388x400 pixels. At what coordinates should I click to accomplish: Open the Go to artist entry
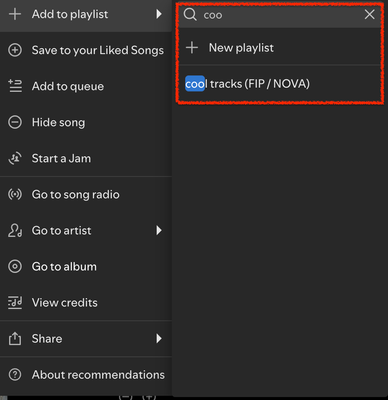tap(86, 230)
